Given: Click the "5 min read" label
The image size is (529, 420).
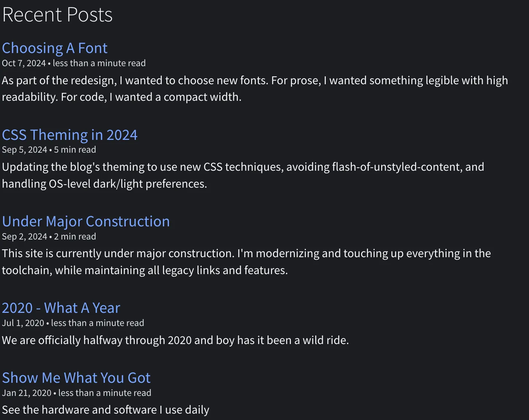Looking at the screenshot, I should pyautogui.click(x=75, y=150).
